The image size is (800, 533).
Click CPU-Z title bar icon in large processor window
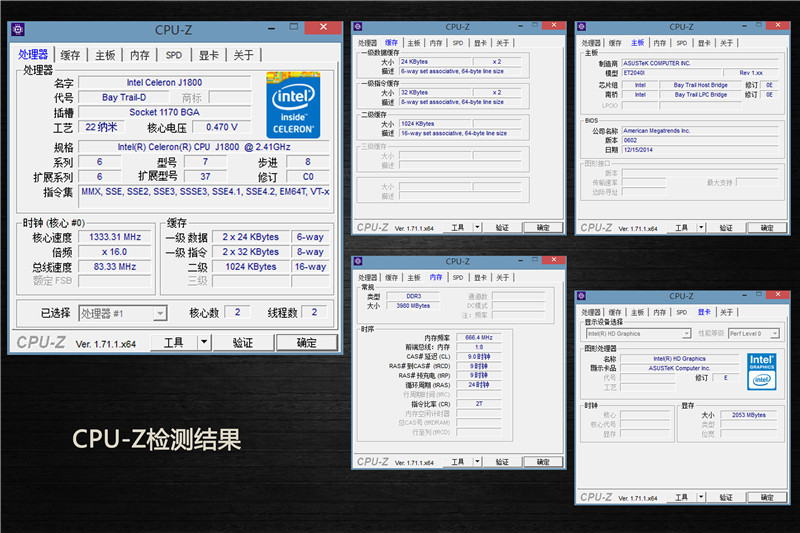(18, 31)
